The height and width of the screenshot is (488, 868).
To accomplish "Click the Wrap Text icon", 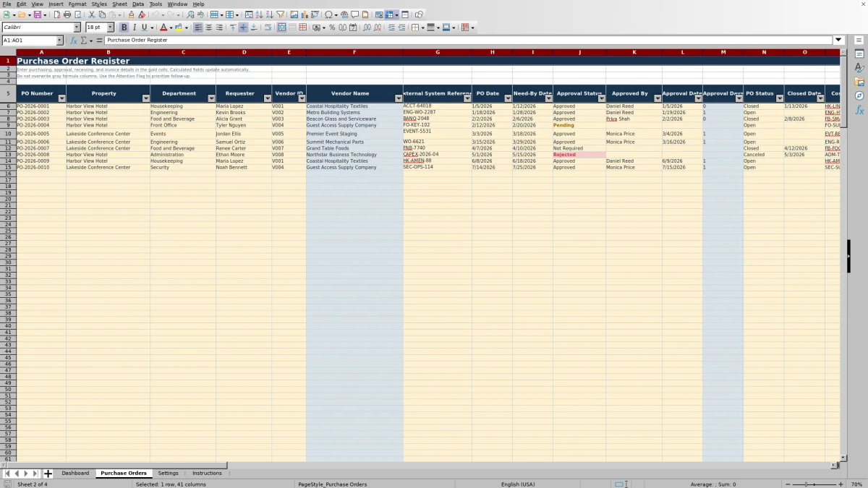I will (268, 27).
